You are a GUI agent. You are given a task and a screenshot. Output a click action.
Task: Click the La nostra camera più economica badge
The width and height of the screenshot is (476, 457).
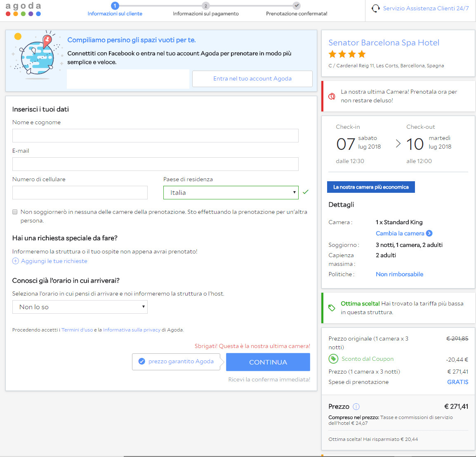point(371,187)
